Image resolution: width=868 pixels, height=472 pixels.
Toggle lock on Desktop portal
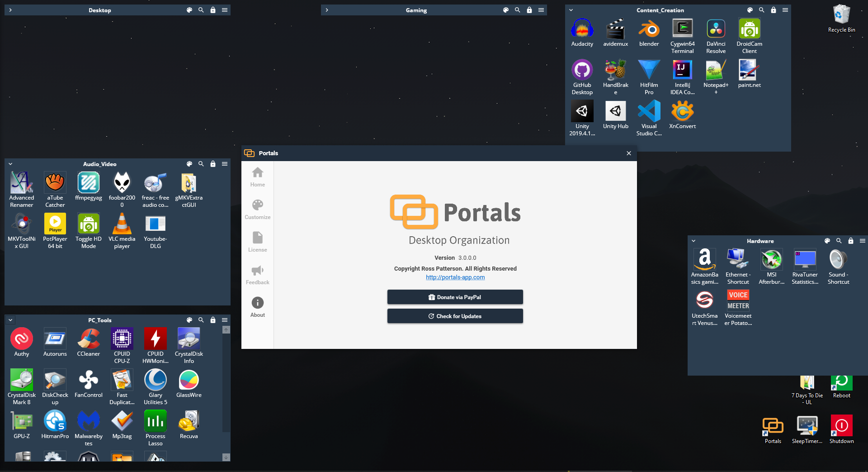(213, 10)
